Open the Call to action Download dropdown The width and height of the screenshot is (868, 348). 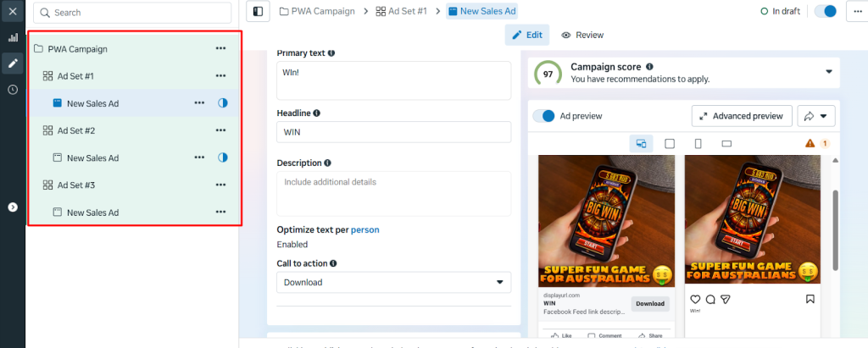point(393,282)
